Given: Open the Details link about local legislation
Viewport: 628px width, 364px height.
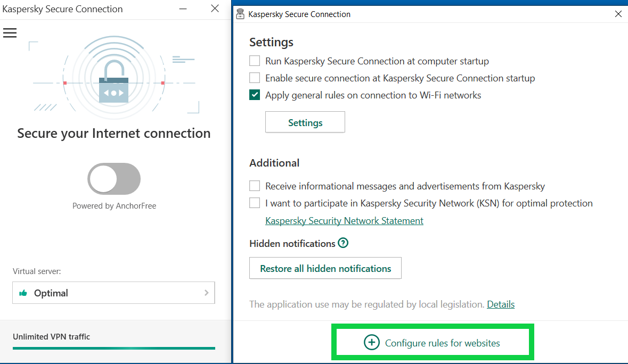Looking at the screenshot, I should [501, 304].
